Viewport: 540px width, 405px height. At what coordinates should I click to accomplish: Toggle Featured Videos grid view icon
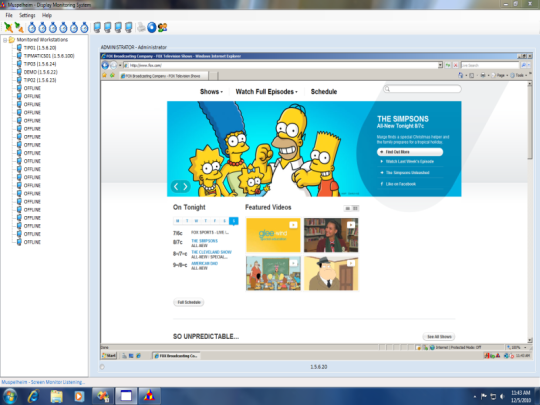[355, 208]
